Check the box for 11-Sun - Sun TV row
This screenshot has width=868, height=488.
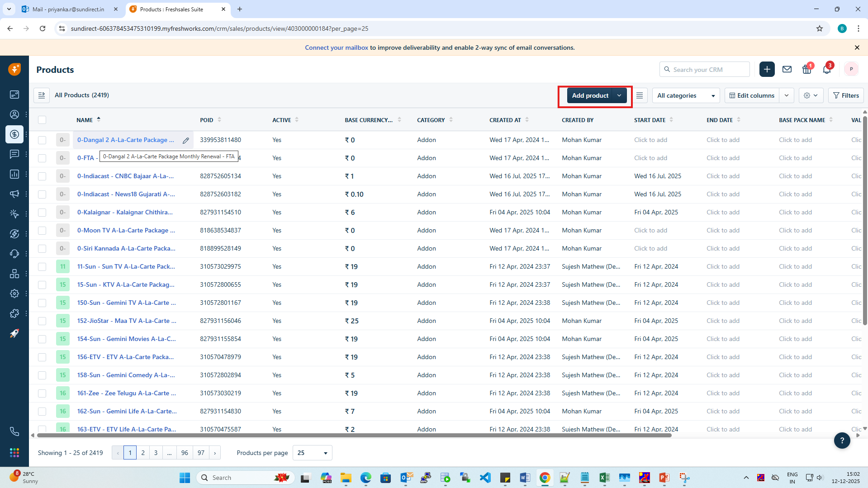pos(42,267)
